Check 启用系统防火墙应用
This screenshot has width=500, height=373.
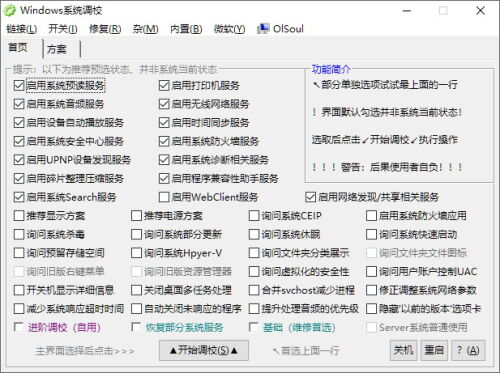coord(371,216)
